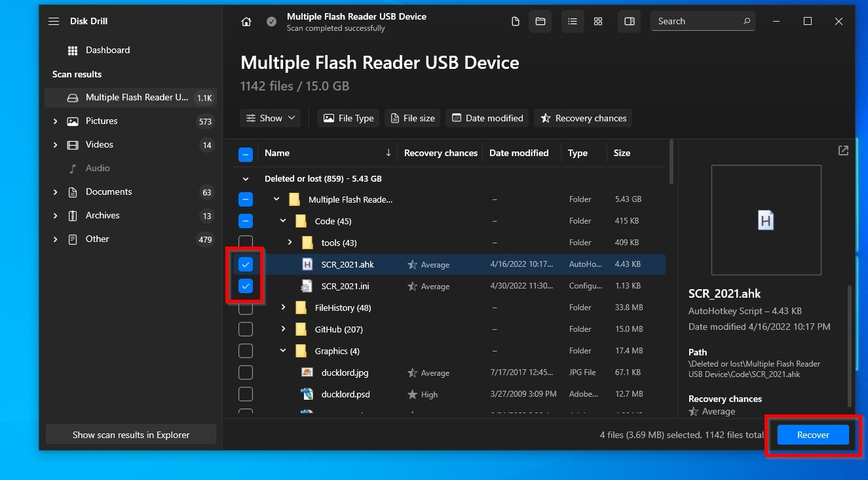This screenshot has width=868, height=480.
Task: Open the Recovery chances filter
Action: point(583,118)
